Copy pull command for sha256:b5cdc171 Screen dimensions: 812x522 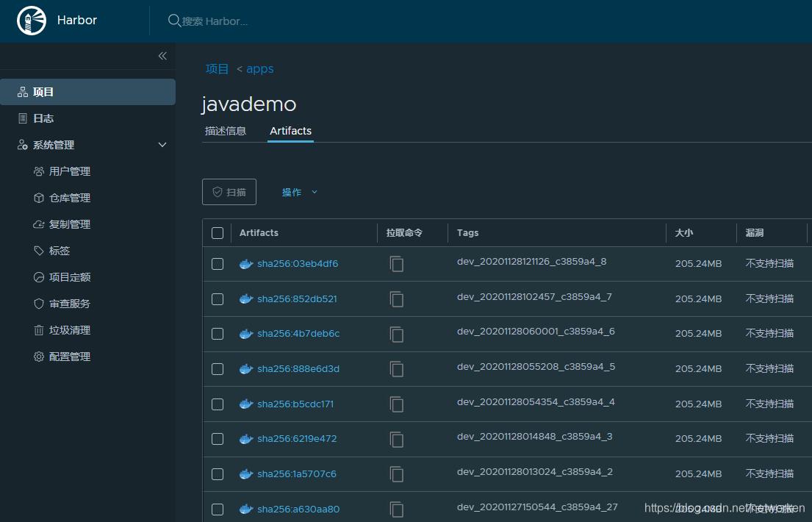397,404
